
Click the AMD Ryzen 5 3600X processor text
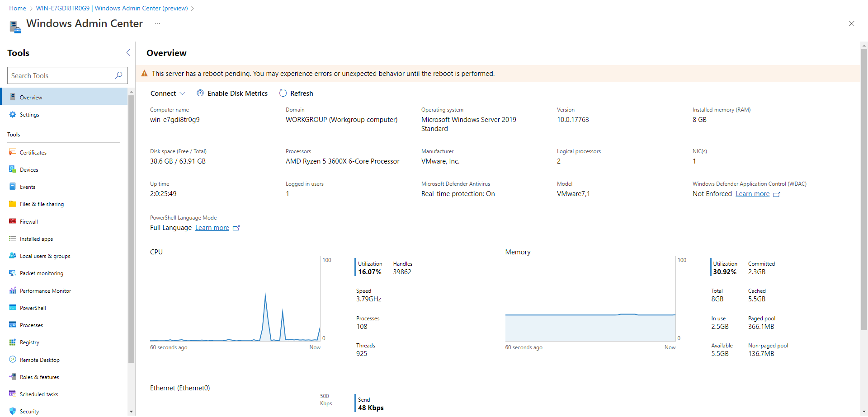coord(343,161)
